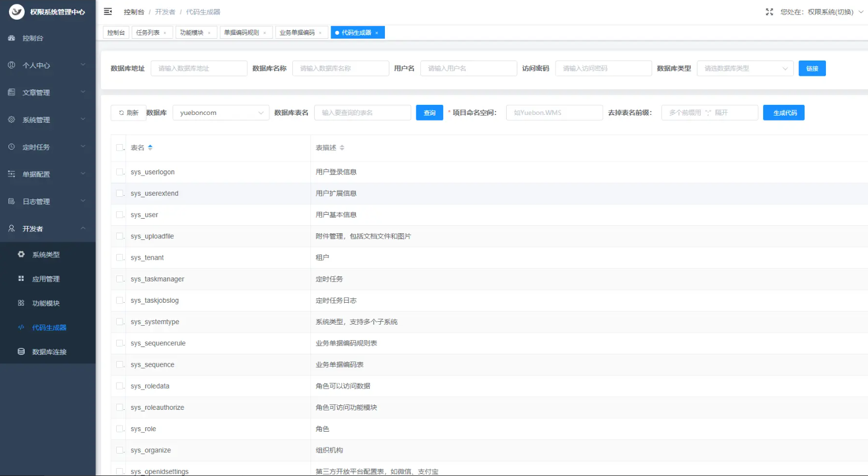Open 数据库连接 in the sidebar submenu
The width and height of the screenshot is (868, 476).
pos(49,352)
